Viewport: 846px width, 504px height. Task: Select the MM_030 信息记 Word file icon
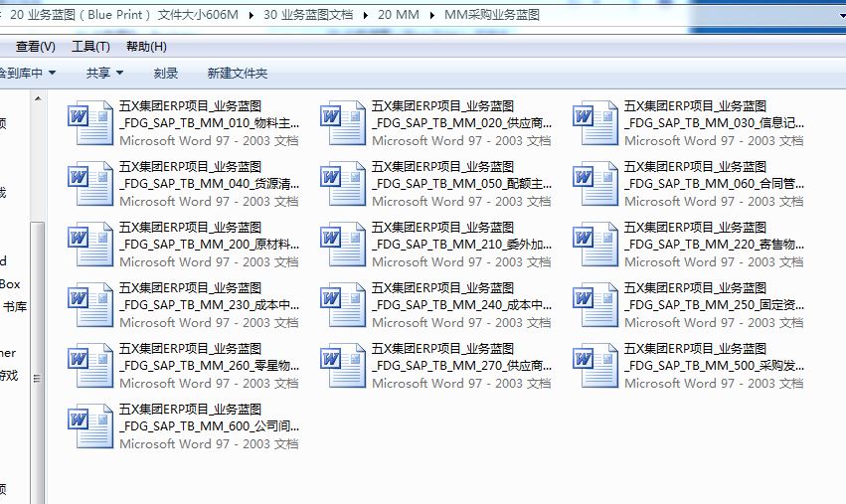pos(595,123)
